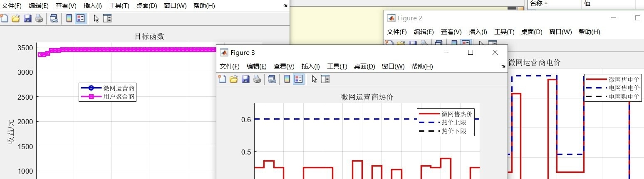644x179 pixels.
Task: Select Edit Plot arrow in Figure 3 toolbar
Action: coord(314,79)
